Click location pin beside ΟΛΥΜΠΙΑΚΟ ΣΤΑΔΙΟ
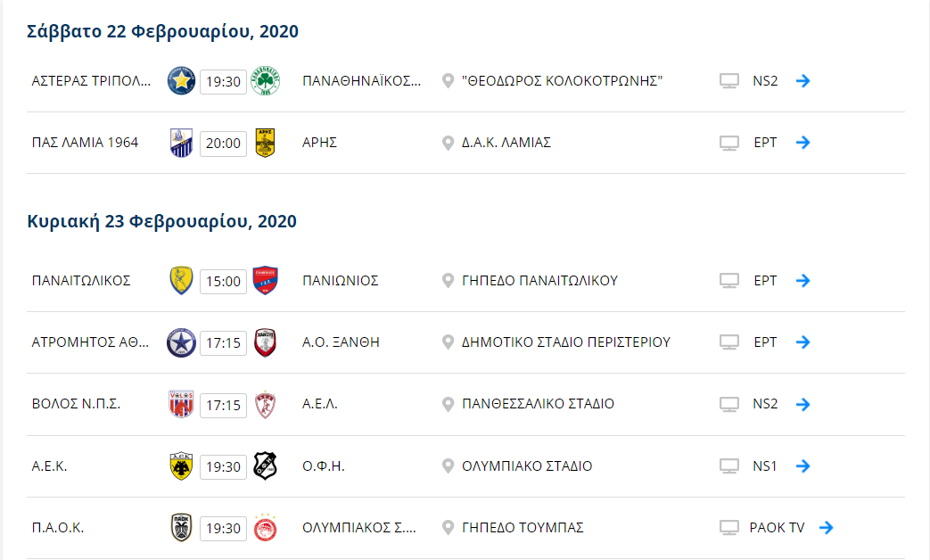This screenshot has width=930, height=560. pyautogui.click(x=448, y=465)
